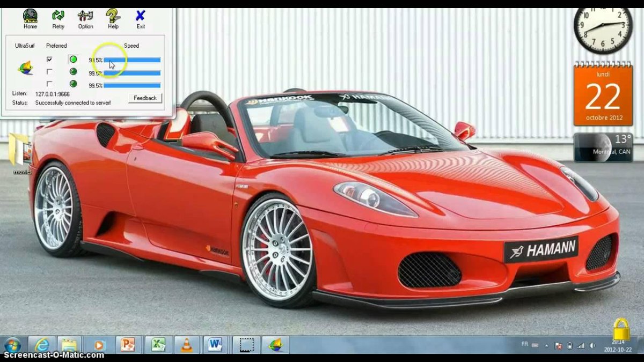Open the Windows Start menu orb

click(x=12, y=345)
